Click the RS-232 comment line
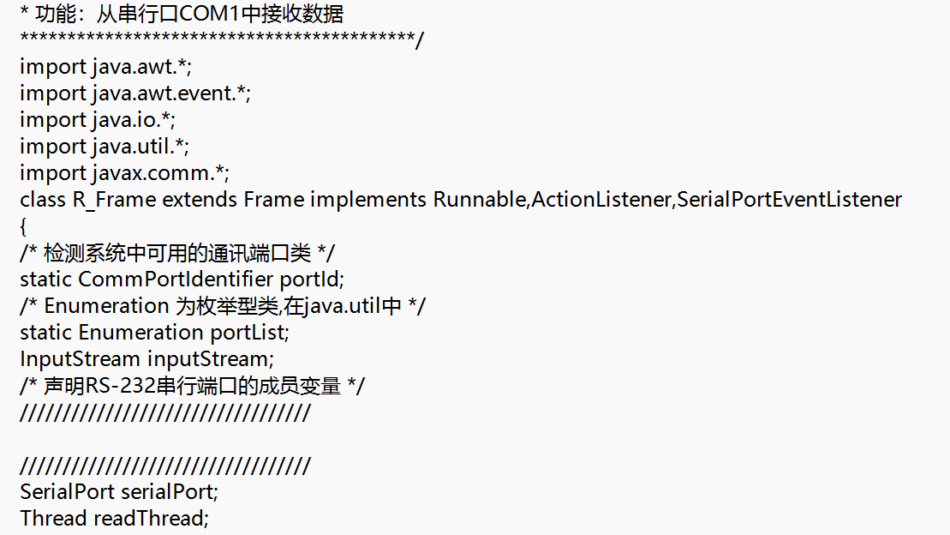Image resolution: width=950 pixels, height=535 pixels. pos(192,386)
